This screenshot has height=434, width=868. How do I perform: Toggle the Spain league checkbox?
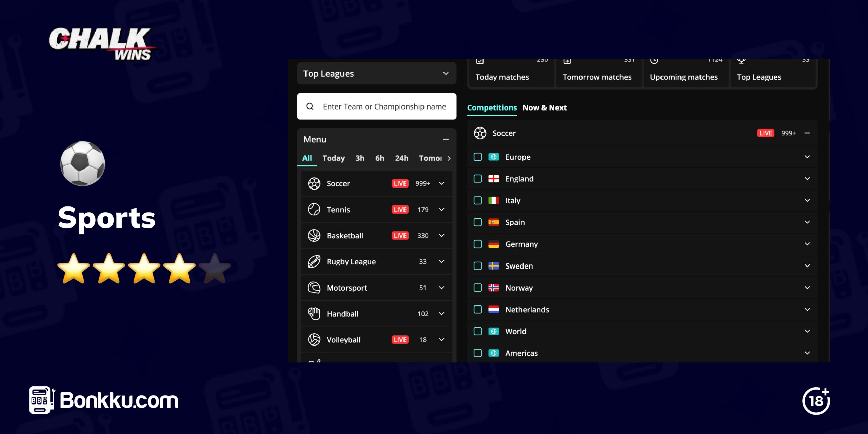coord(478,222)
